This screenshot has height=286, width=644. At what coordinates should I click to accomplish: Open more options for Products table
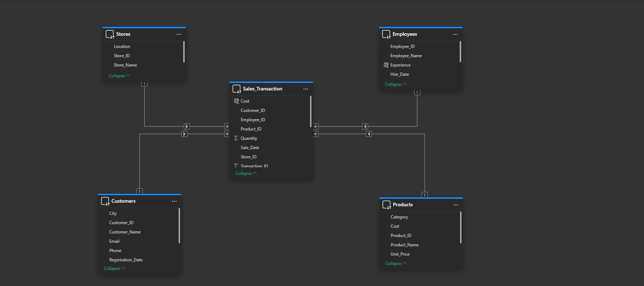456,205
